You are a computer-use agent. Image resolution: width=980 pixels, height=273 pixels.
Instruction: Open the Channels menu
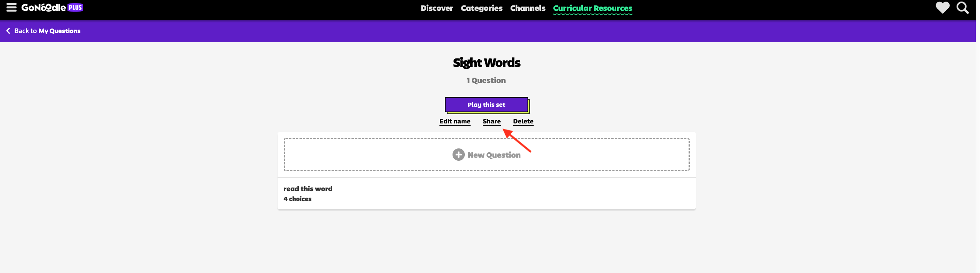pos(527,8)
